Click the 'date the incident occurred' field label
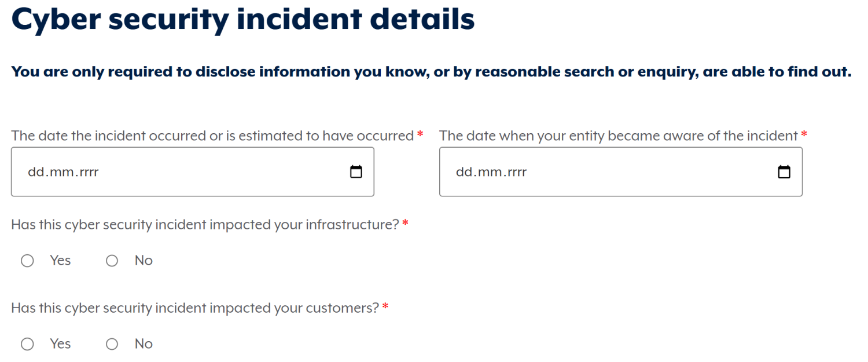The width and height of the screenshot is (868, 362). click(212, 136)
